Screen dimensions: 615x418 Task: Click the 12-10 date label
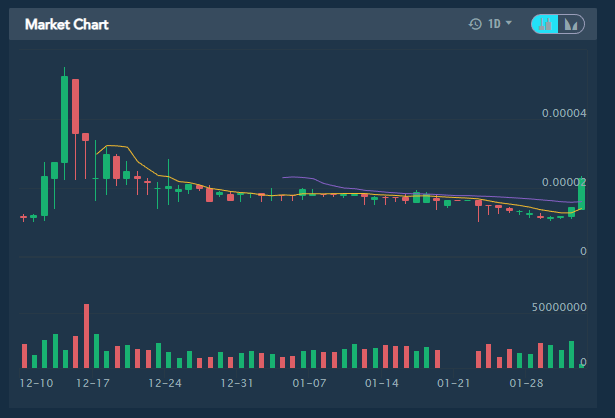point(35,383)
